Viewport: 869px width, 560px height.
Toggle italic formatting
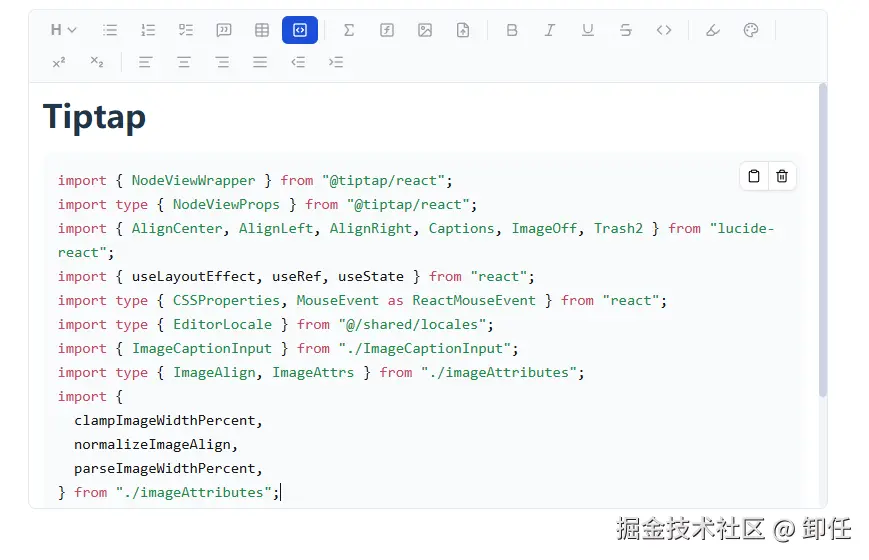pyautogui.click(x=550, y=30)
